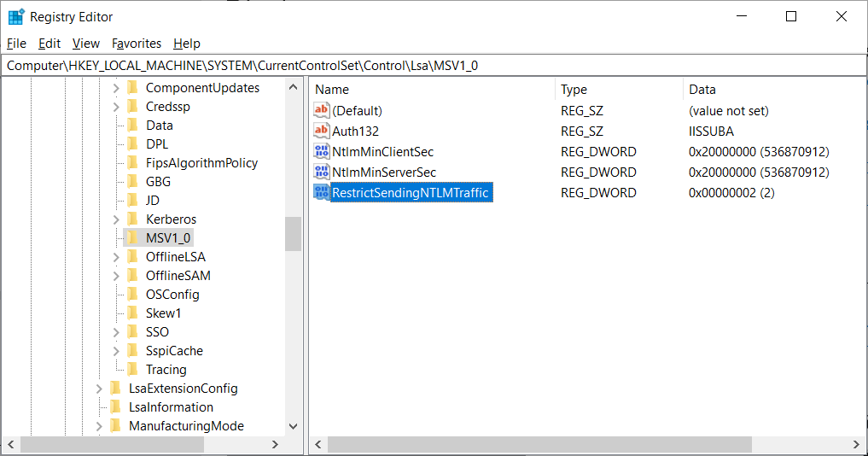868x456 pixels.
Task: Click the RestrictSendingNTLMTraffic DWORD icon
Action: click(x=322, y=193)
